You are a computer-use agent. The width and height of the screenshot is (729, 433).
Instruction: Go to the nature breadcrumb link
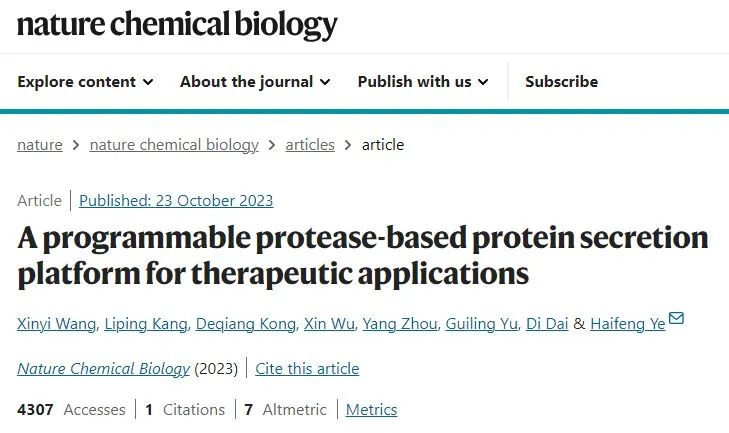40,145
